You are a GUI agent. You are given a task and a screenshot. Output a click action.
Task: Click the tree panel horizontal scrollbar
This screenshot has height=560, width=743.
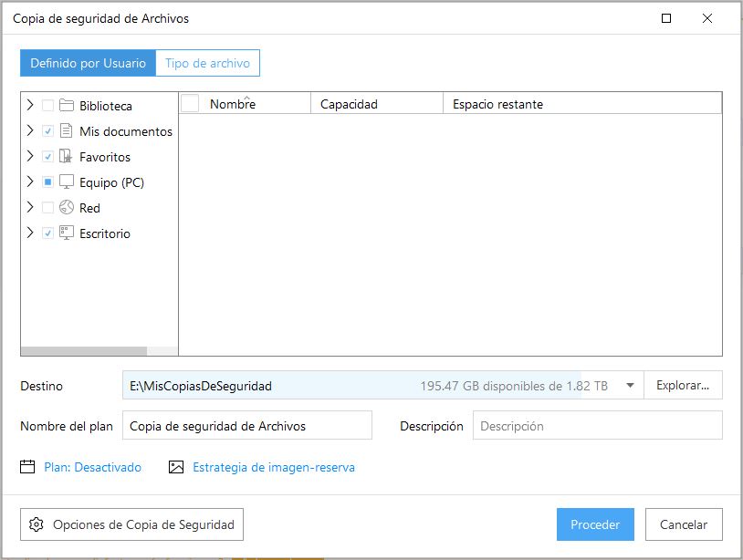pyautogui.click(x=83, y=351)
